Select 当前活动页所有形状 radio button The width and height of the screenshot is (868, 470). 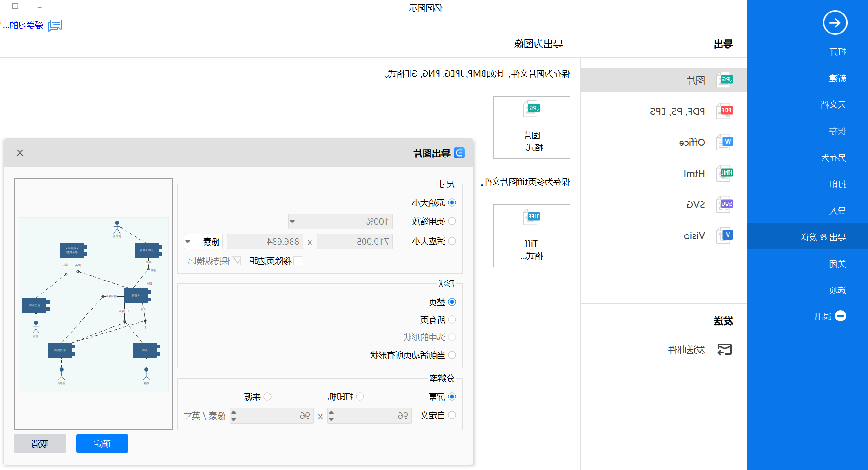(x=452, y=355)
